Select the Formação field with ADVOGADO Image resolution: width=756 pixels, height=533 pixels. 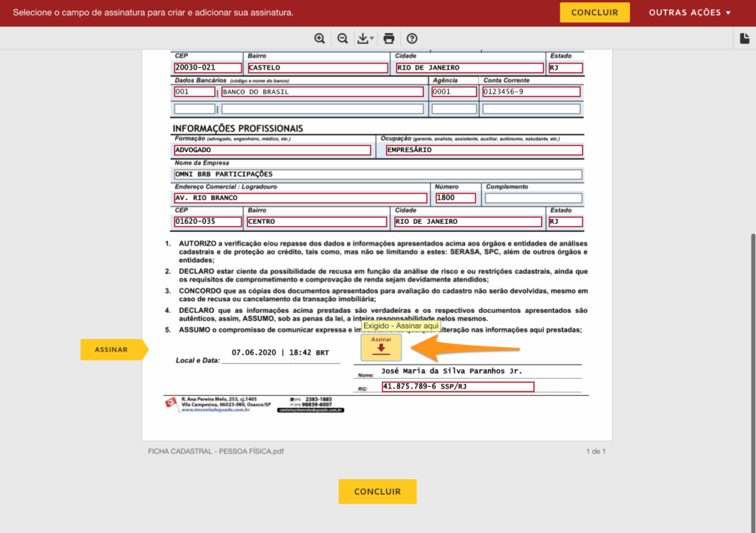(x=272, y=150)
